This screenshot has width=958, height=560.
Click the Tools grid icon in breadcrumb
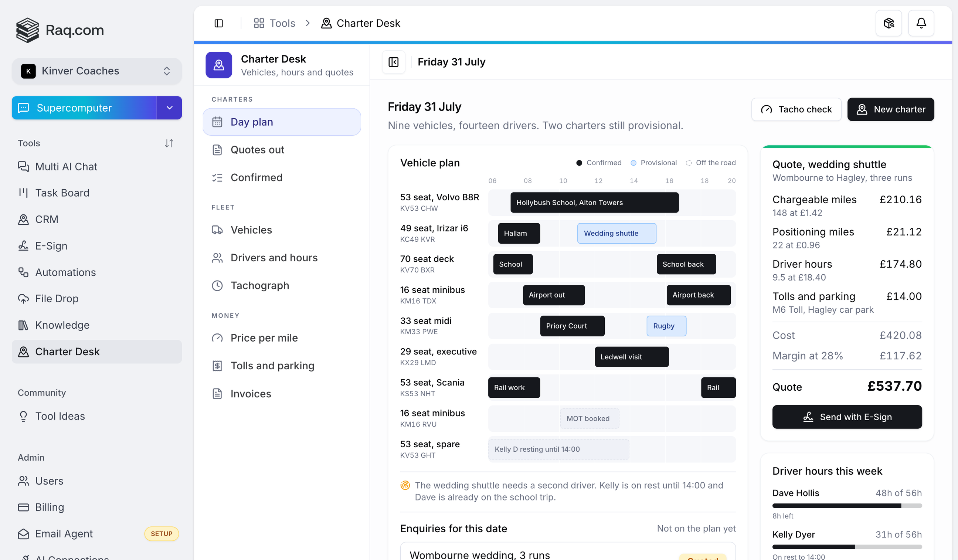tap(259, 23)
